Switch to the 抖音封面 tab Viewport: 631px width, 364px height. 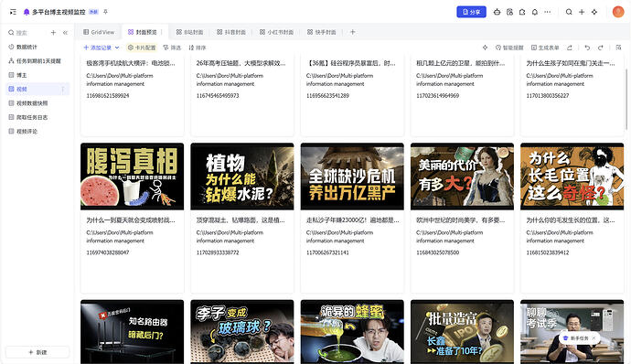pyautogui.click(x=231, y=32)
